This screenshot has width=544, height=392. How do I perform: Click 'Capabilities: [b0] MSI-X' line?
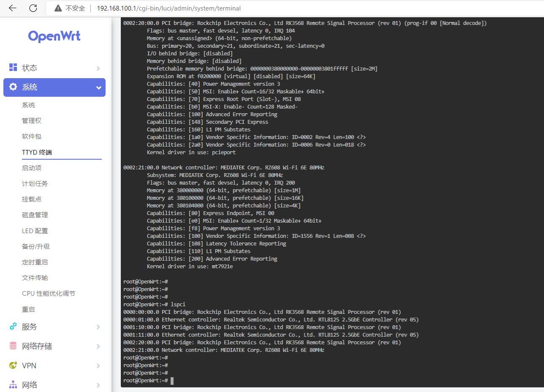pyautogui.click(x=222, y=107)
